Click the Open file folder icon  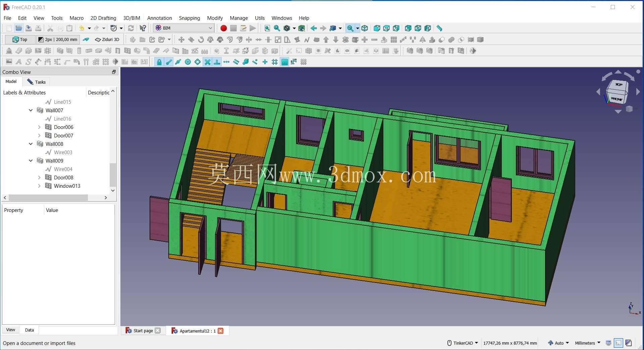tap(19, 28)
